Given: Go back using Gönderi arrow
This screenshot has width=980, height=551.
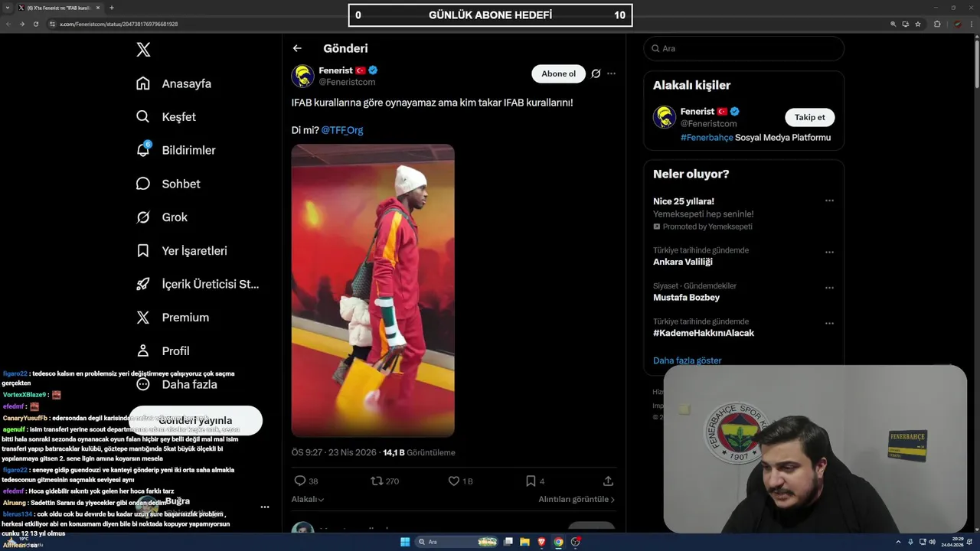Looking at the screenshot, I should pos(297,48).
